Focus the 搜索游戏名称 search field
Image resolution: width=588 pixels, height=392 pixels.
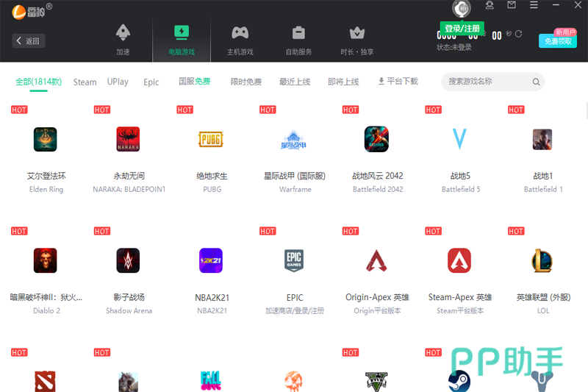click(492, 82)
